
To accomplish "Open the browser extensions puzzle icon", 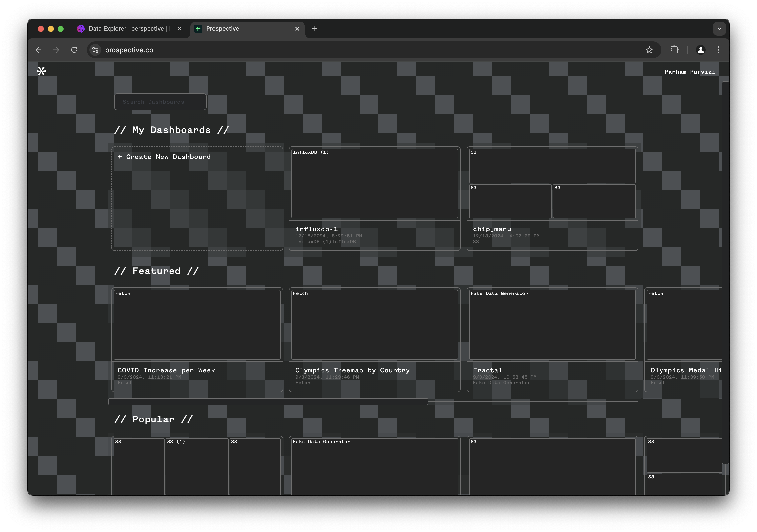I will [x=674, y=50].
